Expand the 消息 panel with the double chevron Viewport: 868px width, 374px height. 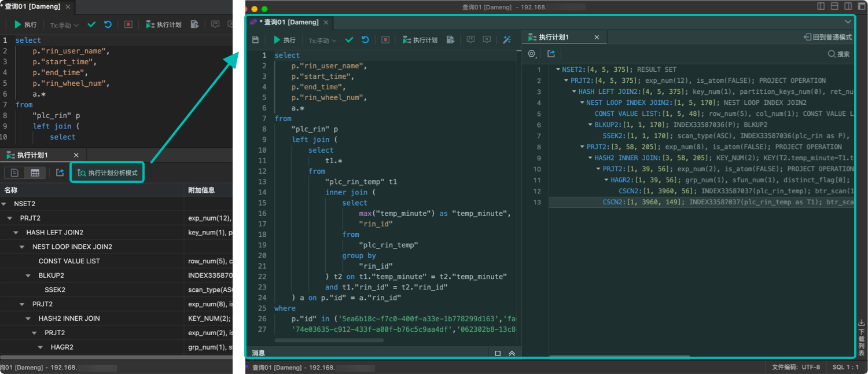[512, 353]
